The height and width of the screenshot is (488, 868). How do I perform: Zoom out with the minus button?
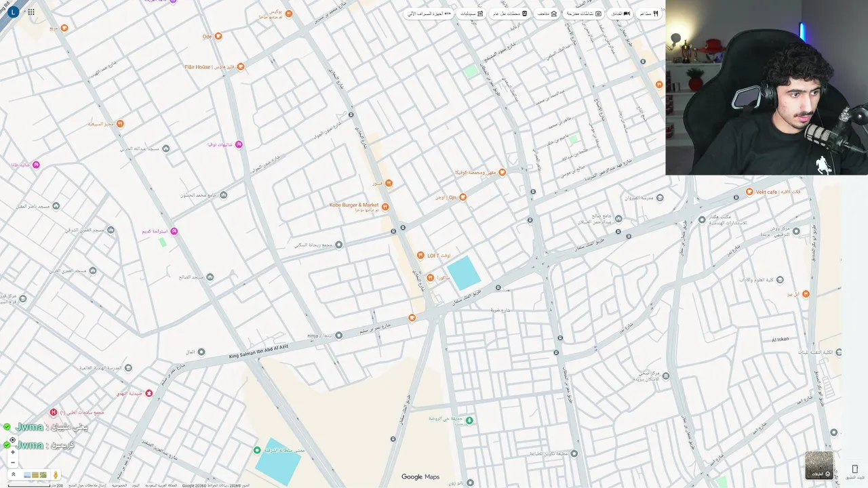click(x=13, y=462)
